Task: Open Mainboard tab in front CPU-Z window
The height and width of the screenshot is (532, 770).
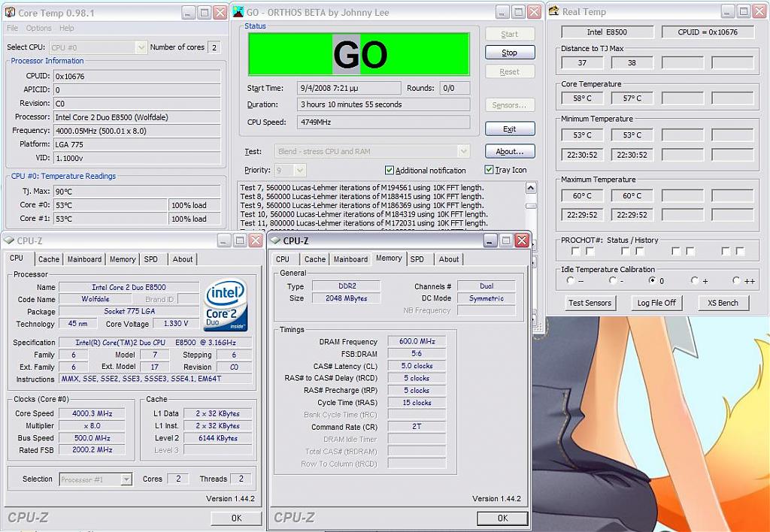Action: pyautogui.click(x=350, y=259)
